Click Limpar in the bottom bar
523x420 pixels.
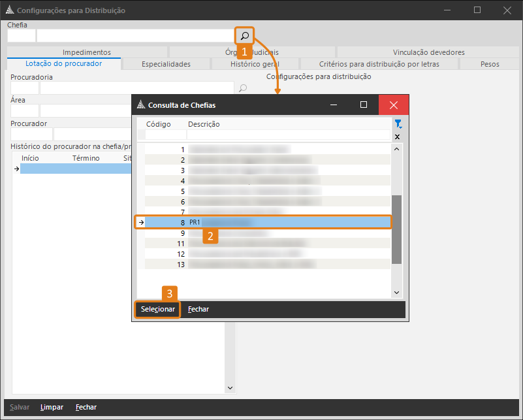coord(52,407)
